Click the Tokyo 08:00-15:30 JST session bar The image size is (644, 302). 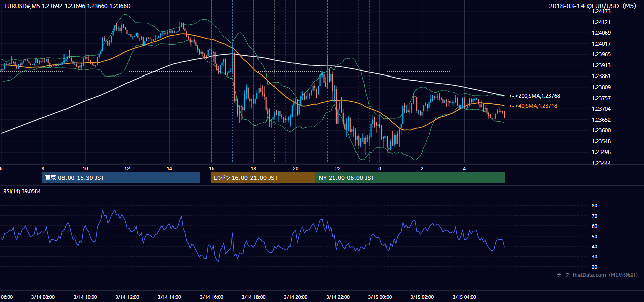[121, 178]
